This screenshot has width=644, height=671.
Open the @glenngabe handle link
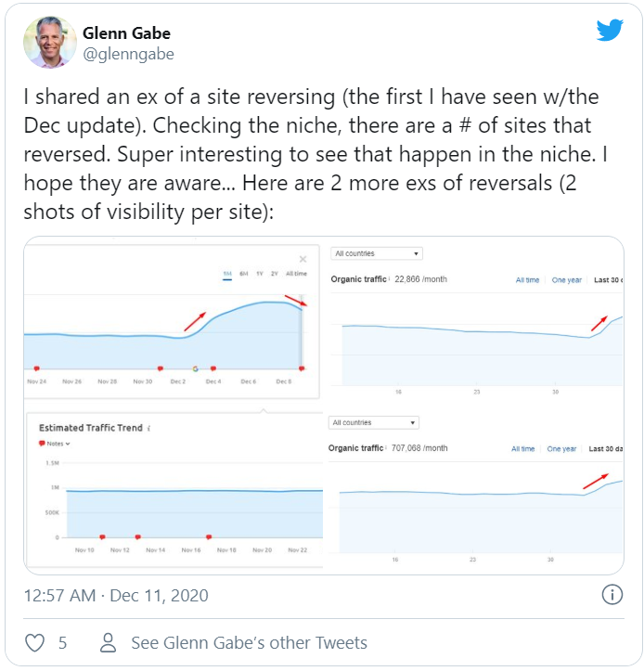(129, 54)
